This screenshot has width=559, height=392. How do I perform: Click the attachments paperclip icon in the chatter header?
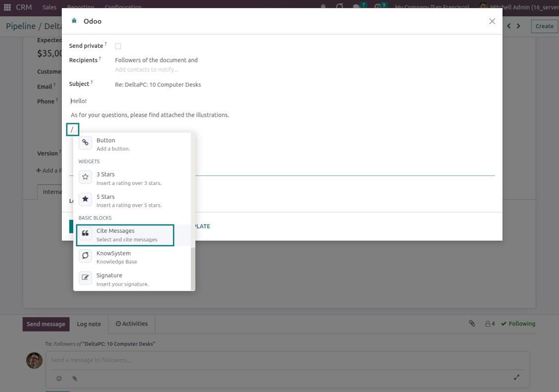(471, 324)
